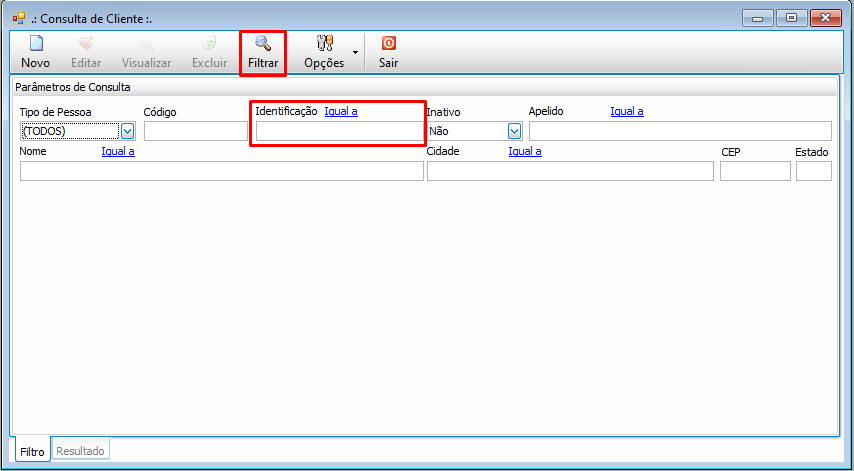
Task: Exit using the Sair button
Action: (388, 52)
